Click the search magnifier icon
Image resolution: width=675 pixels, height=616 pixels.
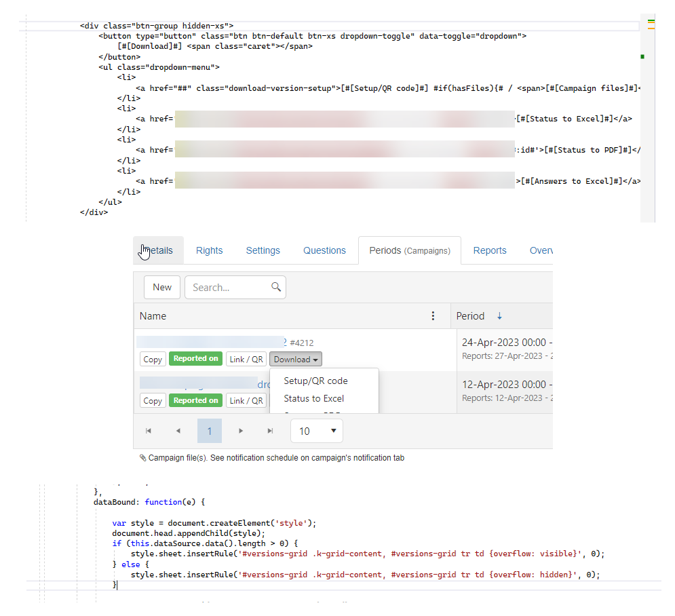click(276, 287)
